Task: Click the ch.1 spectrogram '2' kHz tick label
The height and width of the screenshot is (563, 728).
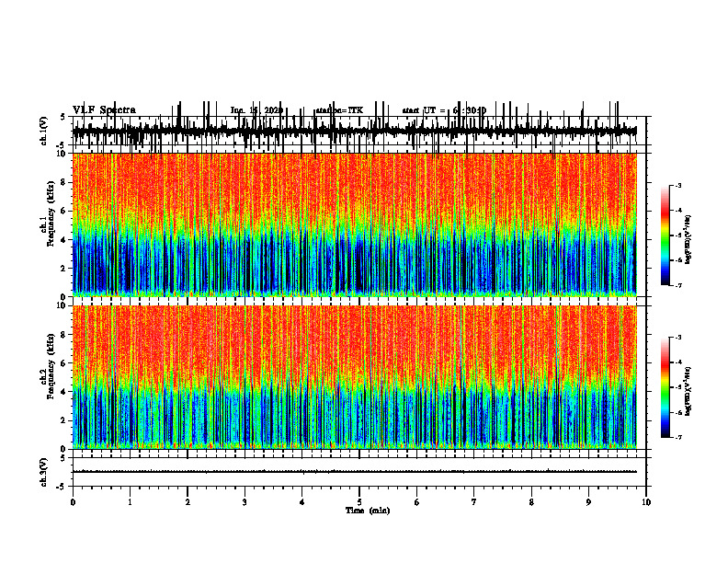Action: (63, 269)
